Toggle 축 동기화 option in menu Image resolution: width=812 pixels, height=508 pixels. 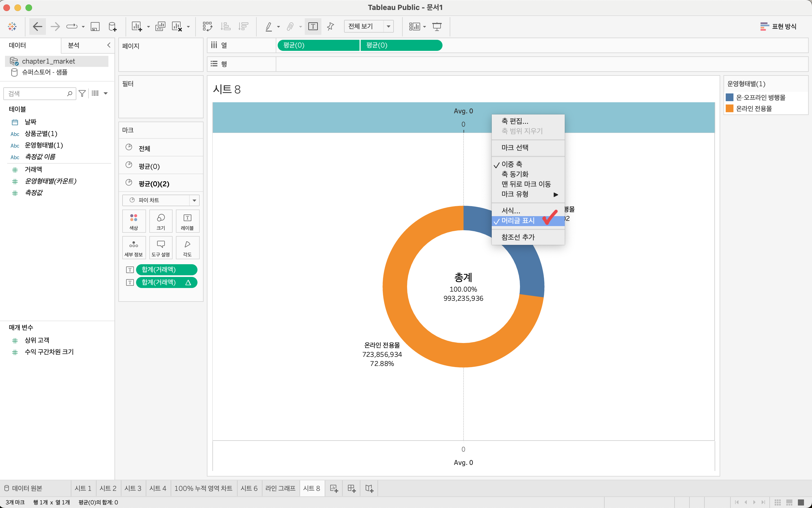[515, 174]
